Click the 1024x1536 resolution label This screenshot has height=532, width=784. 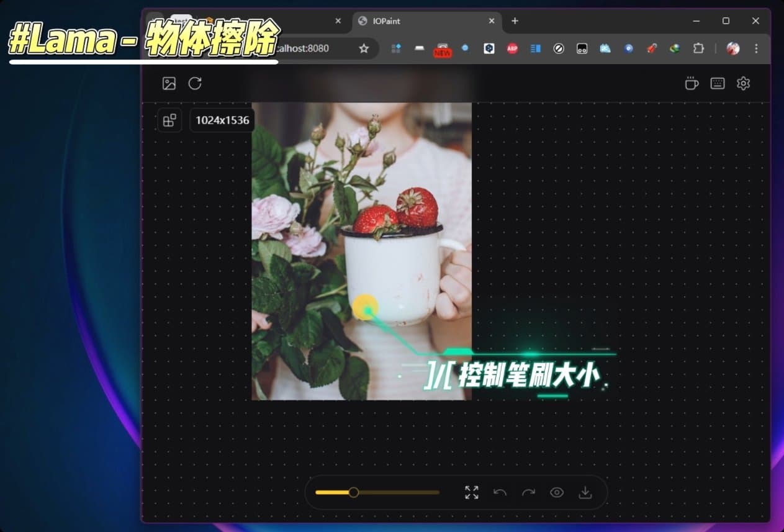click(222, 120)
